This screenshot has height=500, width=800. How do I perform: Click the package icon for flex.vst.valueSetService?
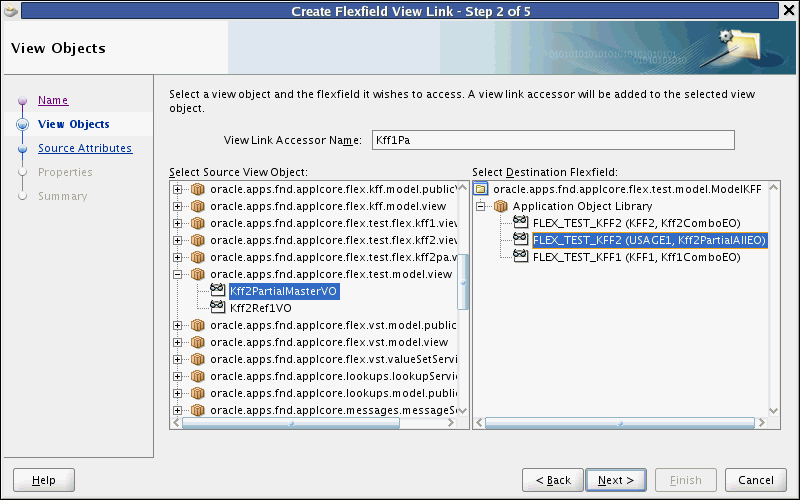(x=197, y=359)
